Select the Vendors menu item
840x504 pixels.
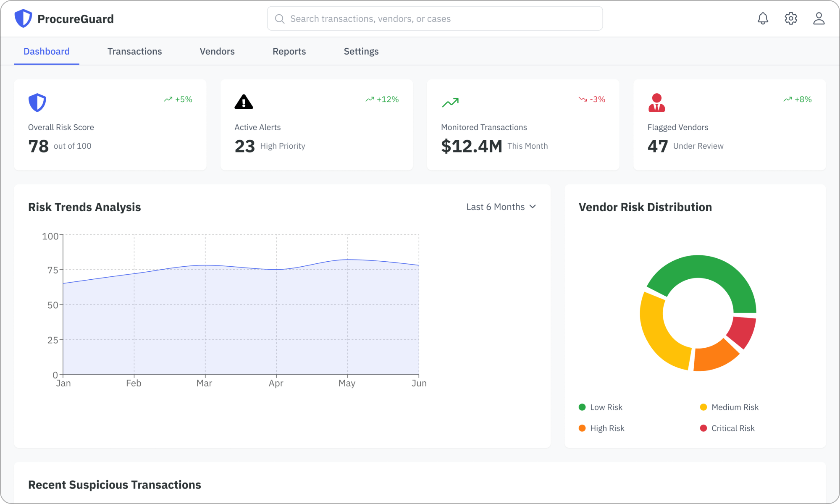click(x=217, y=51)
